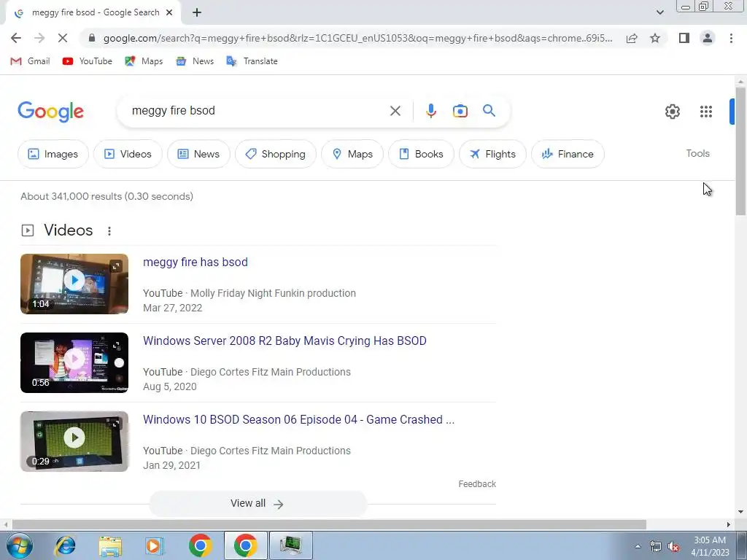Filter results by Videos
The image size is (747, 560).
coord(128,154)
